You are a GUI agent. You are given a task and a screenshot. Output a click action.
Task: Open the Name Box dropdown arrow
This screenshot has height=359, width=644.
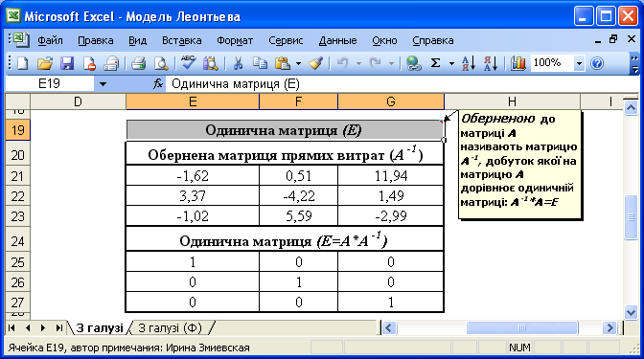[x=103, y=84]
